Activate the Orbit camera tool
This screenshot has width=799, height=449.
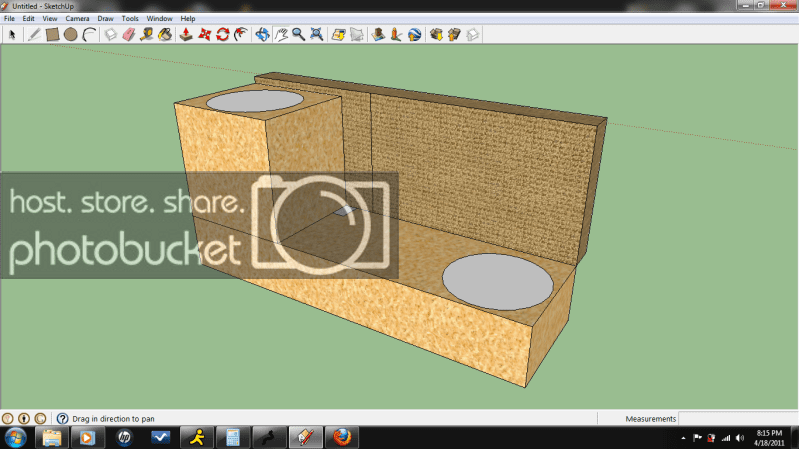tap(262, 35)
